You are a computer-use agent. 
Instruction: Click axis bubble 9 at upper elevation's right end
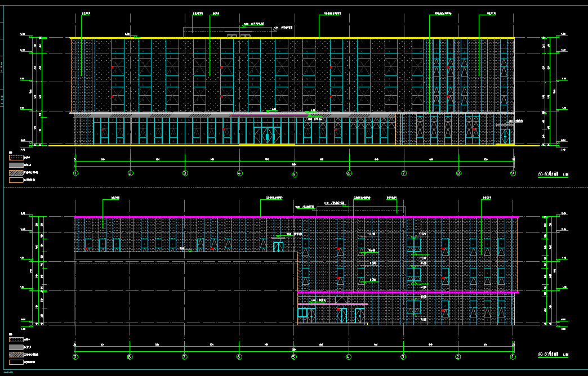tap(513, 173)
